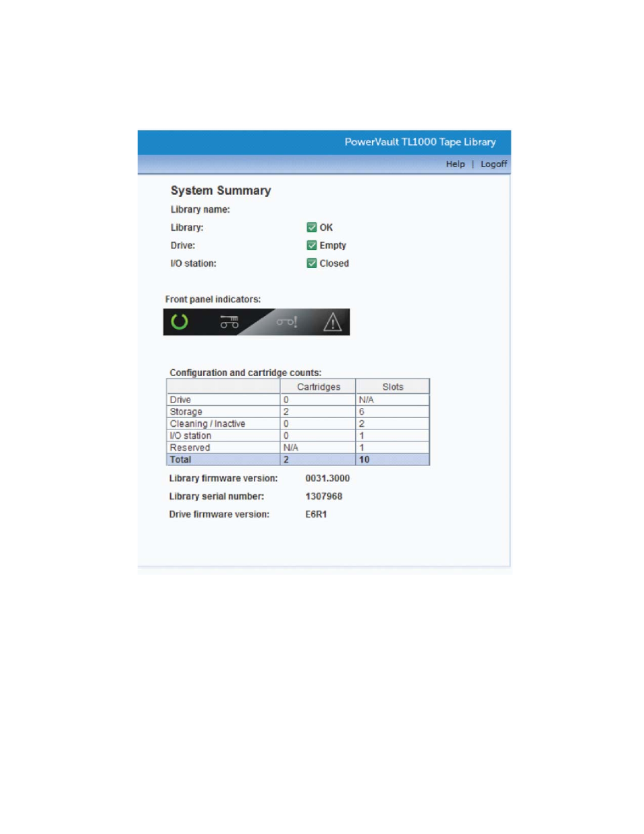This screenshot has width=644, height=834.
Task: Click the warning triangle attention indicator
Action: [332, 322]
